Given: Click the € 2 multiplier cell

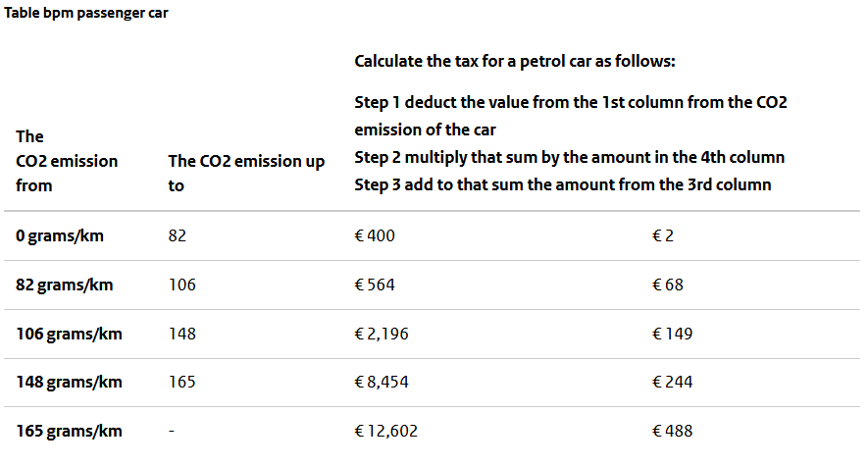Looking at the screenshot, I should [663, 235].
